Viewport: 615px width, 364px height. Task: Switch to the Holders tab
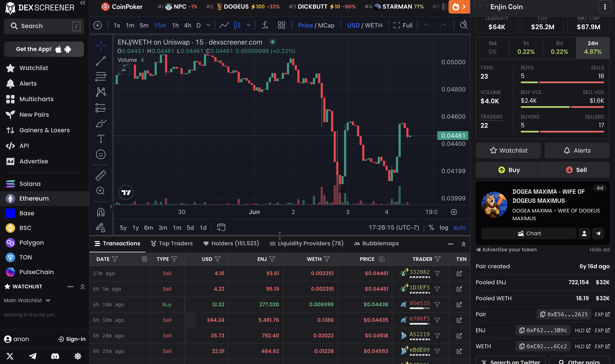(x=231, y=243)
